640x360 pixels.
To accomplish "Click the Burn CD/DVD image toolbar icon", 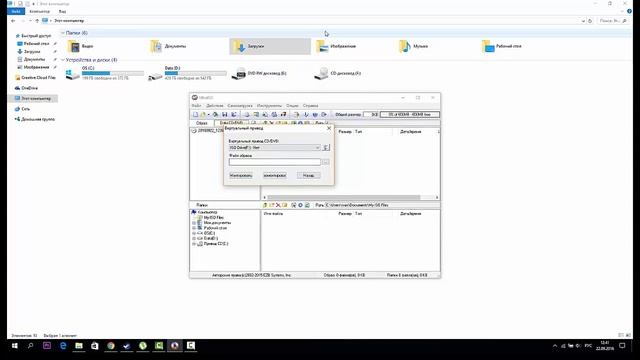I will point(283,115).
